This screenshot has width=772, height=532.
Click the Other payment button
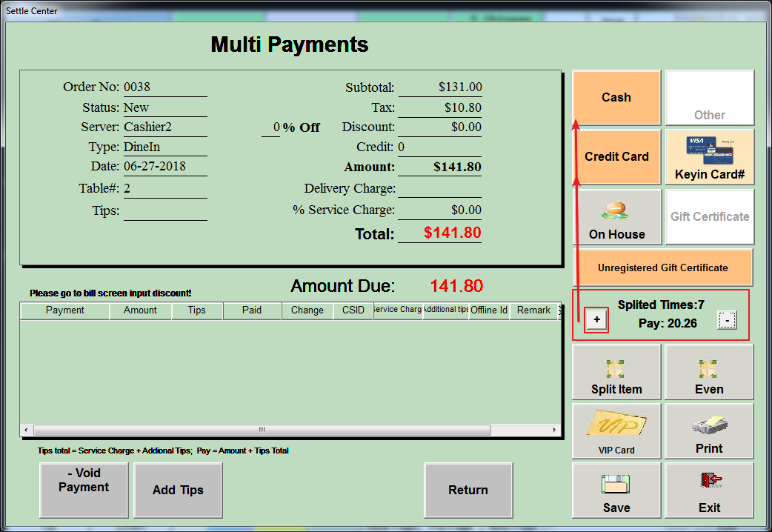coord(710,98)
